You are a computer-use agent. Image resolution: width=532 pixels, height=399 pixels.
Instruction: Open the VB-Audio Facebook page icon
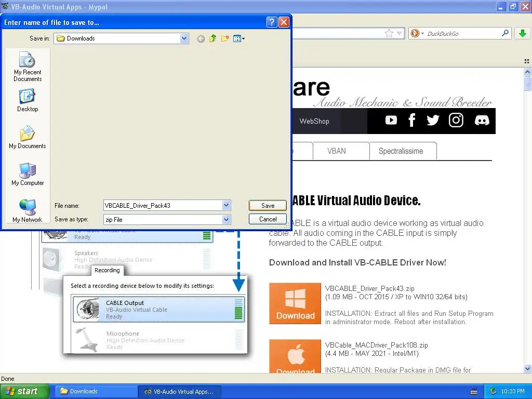(412, 120)
